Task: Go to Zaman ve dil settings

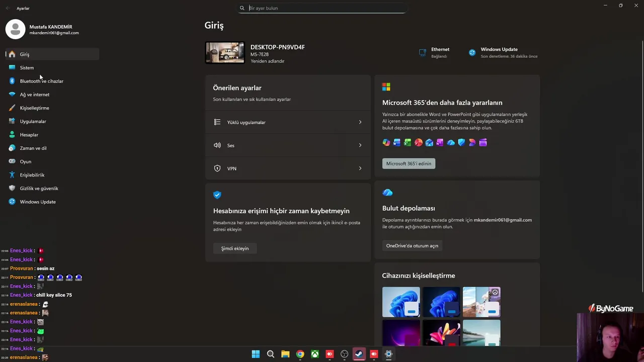Action: [x=52, y=148]
